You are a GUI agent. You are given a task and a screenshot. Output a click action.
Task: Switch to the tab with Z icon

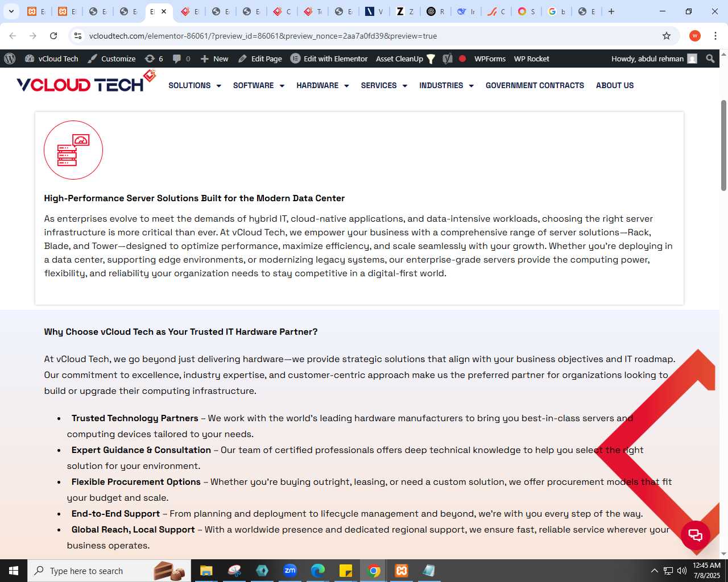coord(405,11)
